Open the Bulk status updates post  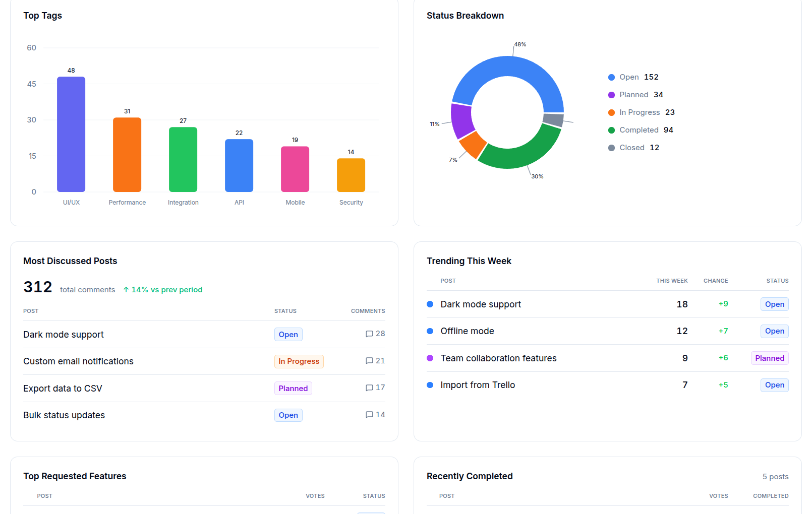(x=64, y=415)
